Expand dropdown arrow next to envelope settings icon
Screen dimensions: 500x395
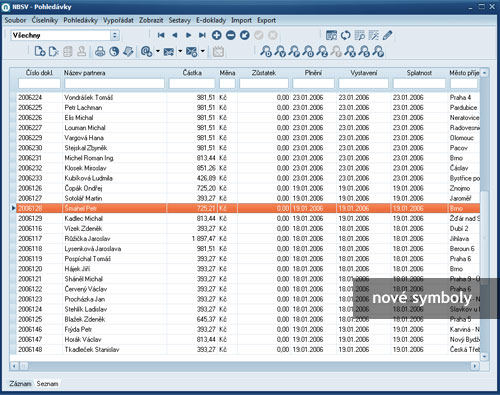[x=203, y=51]
